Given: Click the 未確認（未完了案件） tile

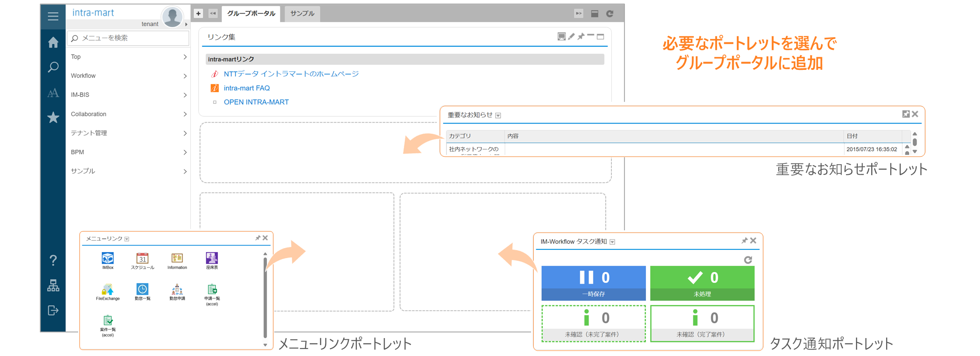Looking at the screenshot, I should click(594, 323).
